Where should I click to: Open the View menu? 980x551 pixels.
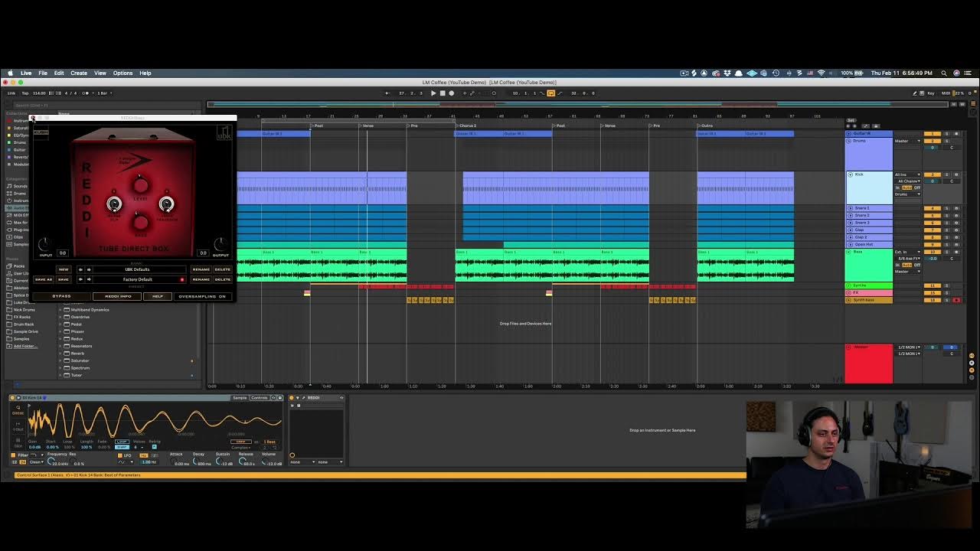(100, 73)
